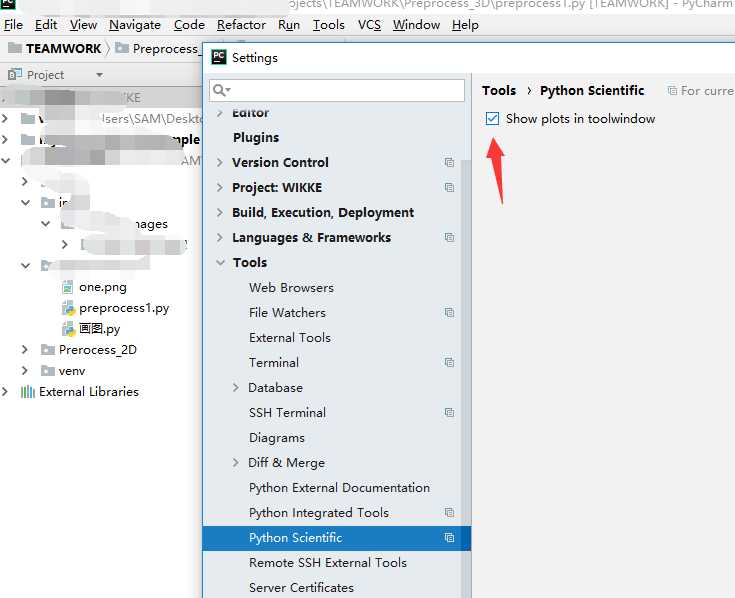The width and height of the screenshot is (735, 598).
Task: Select Remote SSH External Tools page
Action: 328,562
